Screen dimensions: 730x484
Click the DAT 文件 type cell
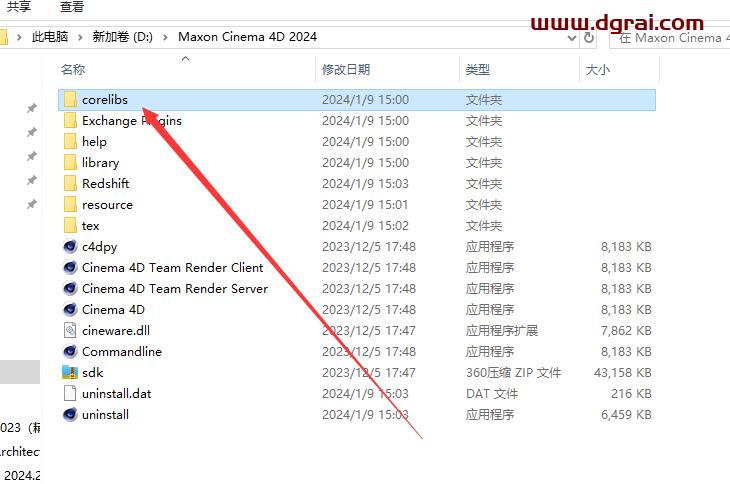click(x=492, y=394)
